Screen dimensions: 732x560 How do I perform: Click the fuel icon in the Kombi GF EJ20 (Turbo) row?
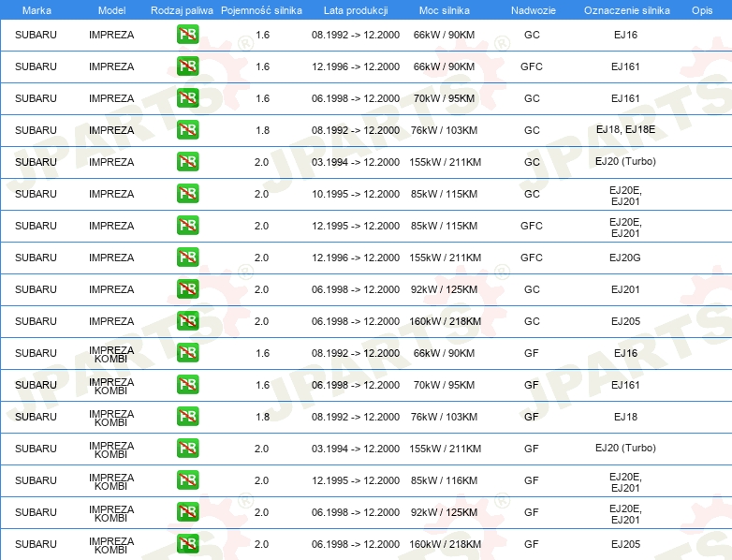tap(187, 448)
